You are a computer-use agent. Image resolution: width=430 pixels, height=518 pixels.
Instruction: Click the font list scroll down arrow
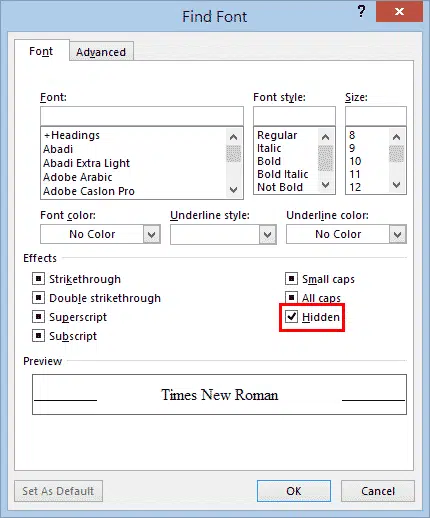tap(234, 189)
